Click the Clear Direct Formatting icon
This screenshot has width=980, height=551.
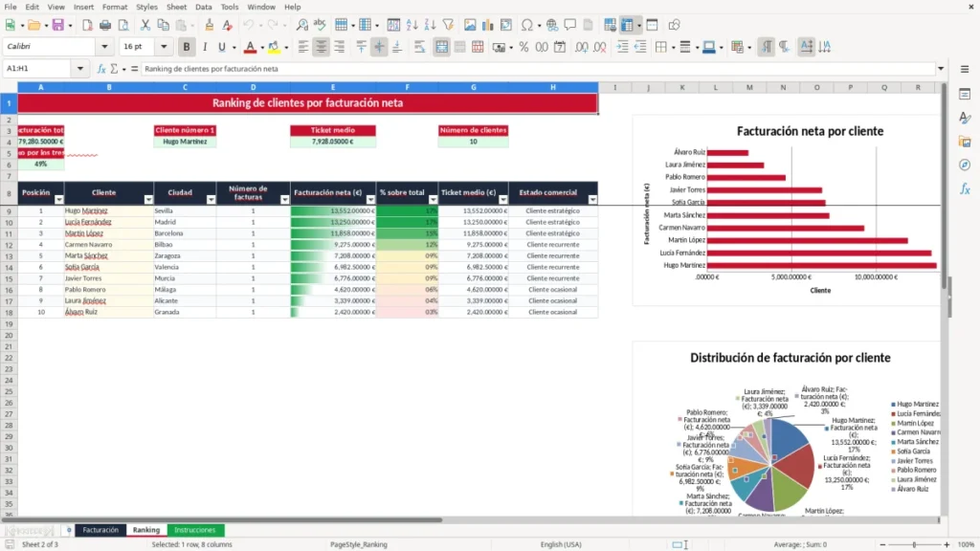click(228, 25)
